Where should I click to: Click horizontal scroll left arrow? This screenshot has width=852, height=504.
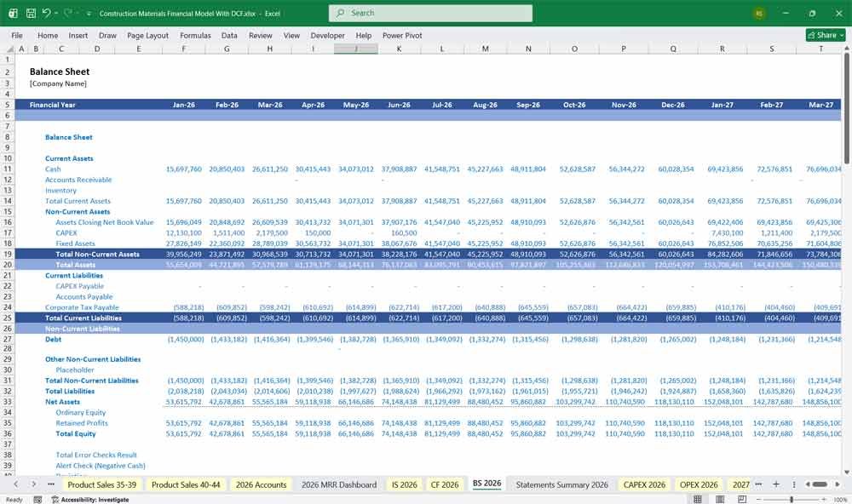[x=808, y=484]
